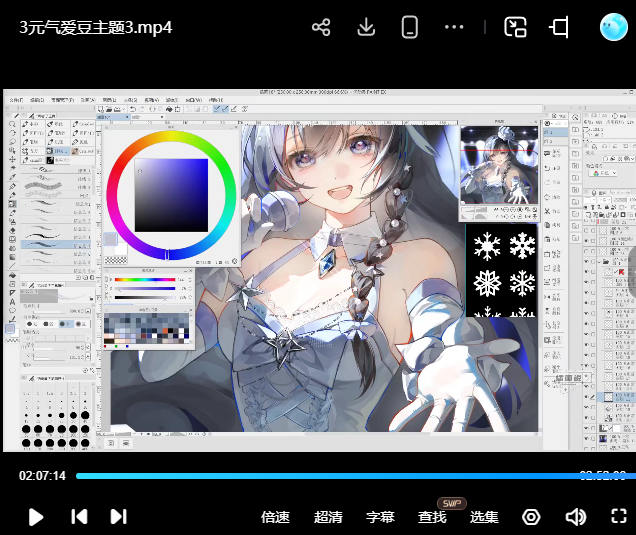Toggle visibility of the folder layer

tap(587, 262)
